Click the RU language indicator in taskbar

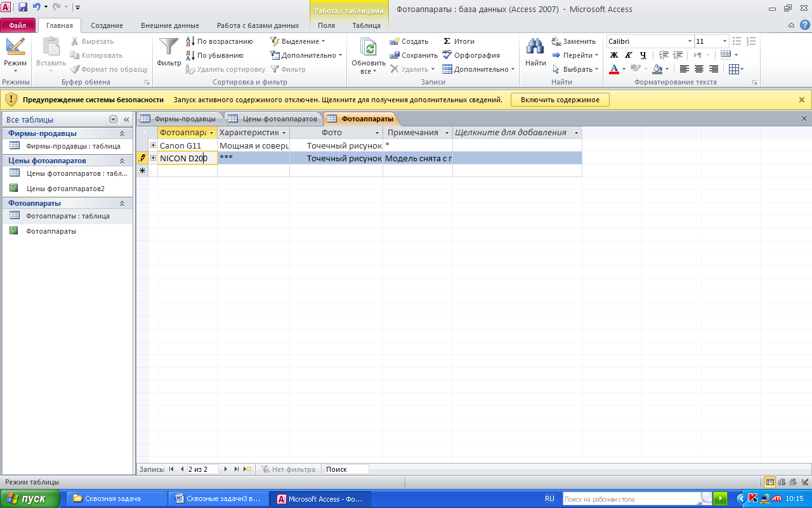(549, 498)
